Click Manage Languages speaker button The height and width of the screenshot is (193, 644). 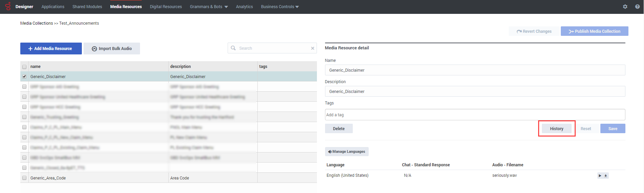click(347, 151)
